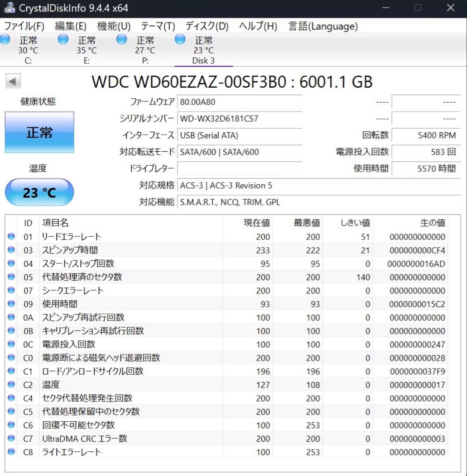Select the リードエラーレート attribute name

[71, 237]
